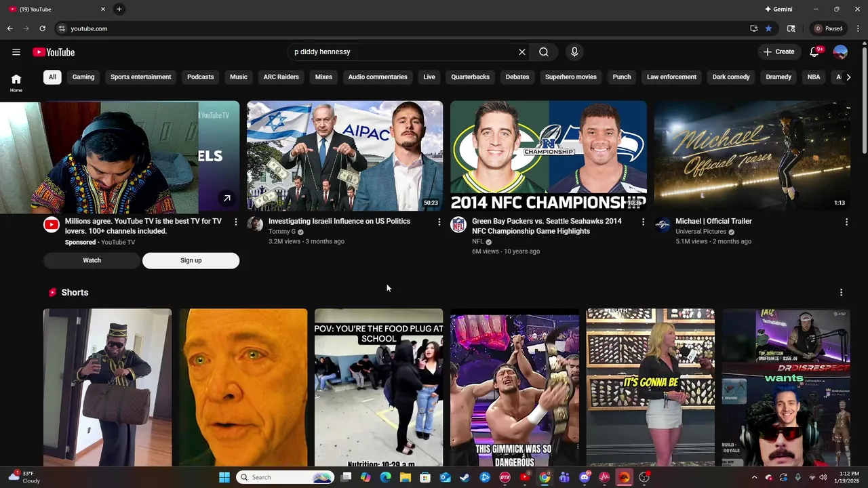Select the Quarterbacks chip
Screen dimensions: 868x488
pyautogui.click(x=471, y=77)
